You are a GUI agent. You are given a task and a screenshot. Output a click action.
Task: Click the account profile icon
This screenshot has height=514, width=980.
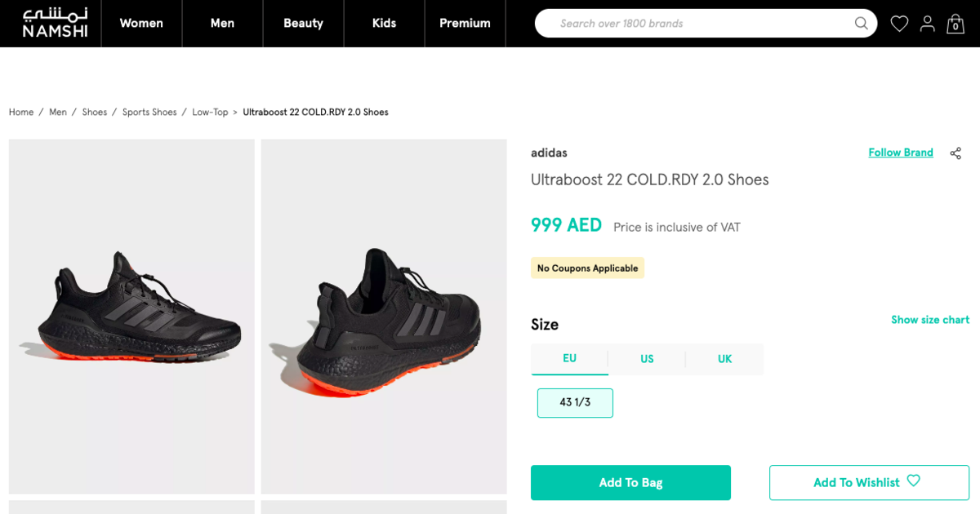[928, 24]
